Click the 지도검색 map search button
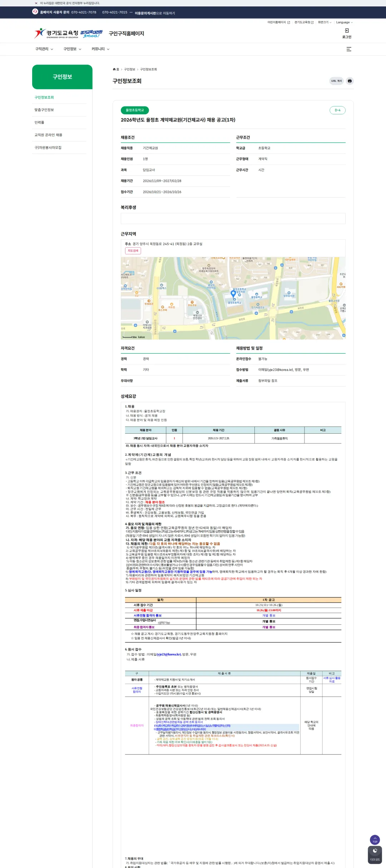Viewport: 386px width, 868px height. (x=133, y=251)
